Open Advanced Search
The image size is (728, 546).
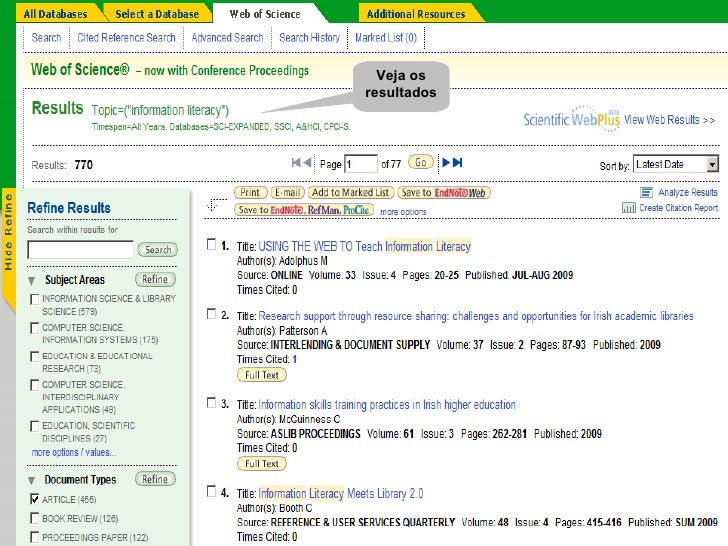(x=228, y=37)
